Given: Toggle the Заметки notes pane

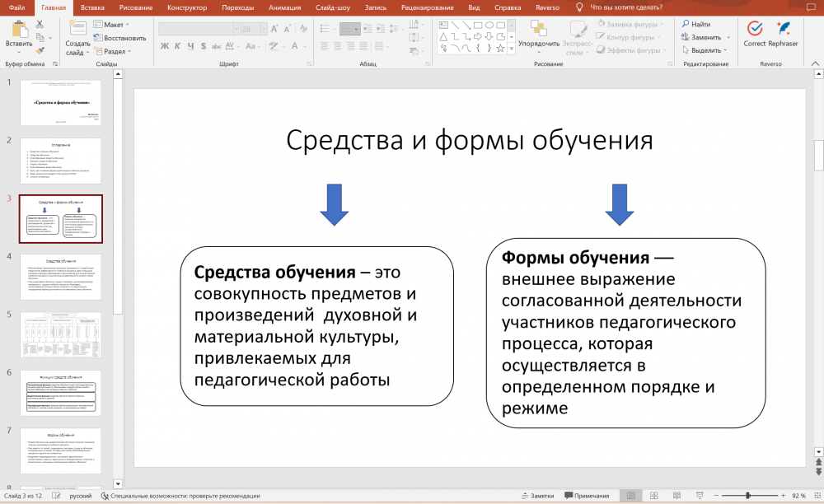Looking at the screenshot, I should pos(537,496).
